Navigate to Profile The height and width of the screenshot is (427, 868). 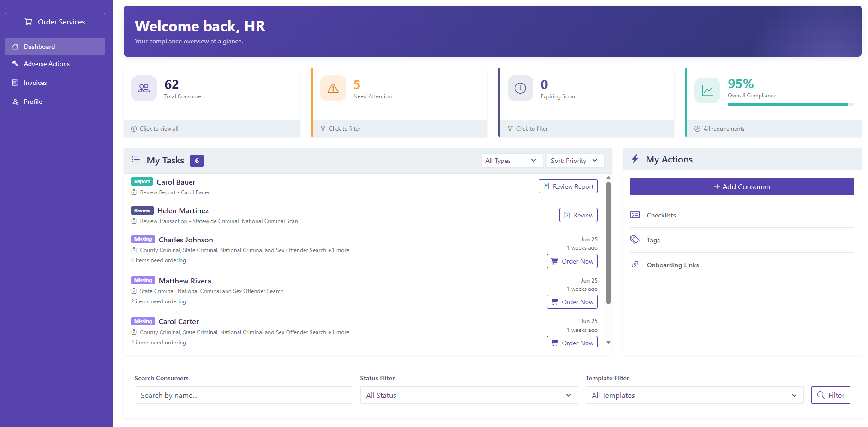55,102
